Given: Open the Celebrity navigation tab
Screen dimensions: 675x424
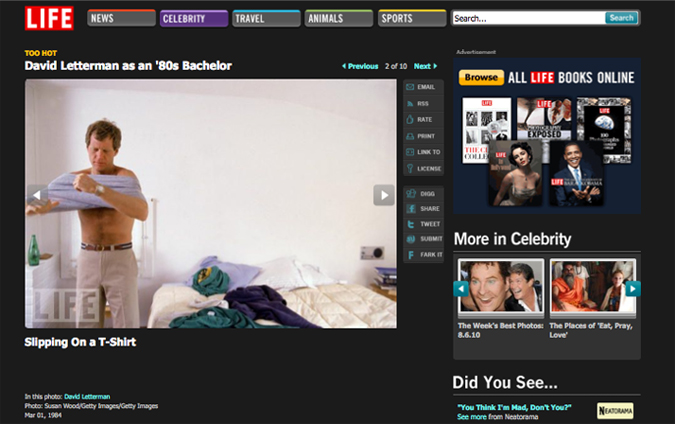Looking at the screenshot, I should pyautogui.click(x=192, y=18).
